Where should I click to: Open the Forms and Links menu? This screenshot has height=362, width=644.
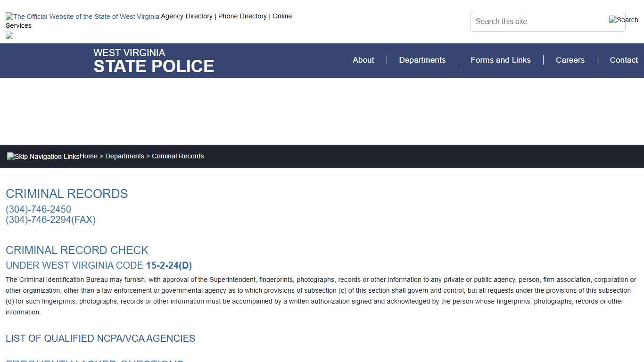click(500, 60)
